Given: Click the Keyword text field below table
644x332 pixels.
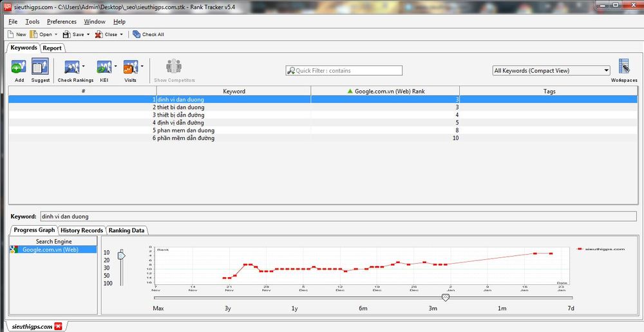Looking at the screenshot, I should click(x=338, y=217).
